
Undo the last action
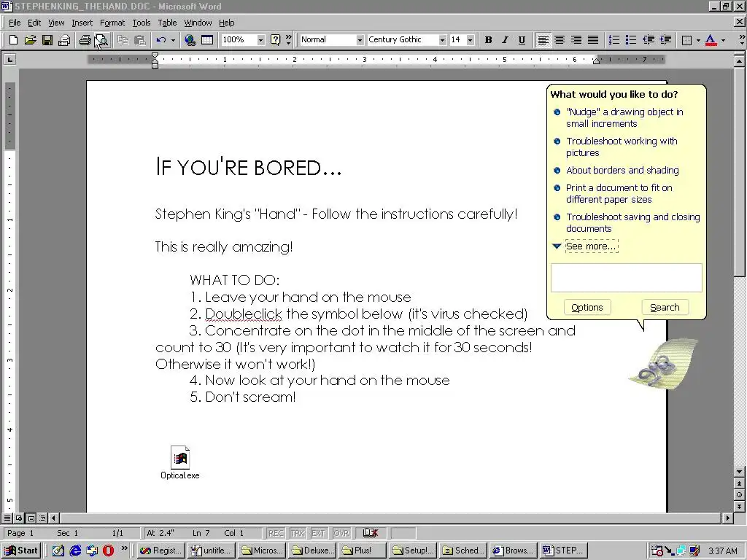(x=161, y=40)
